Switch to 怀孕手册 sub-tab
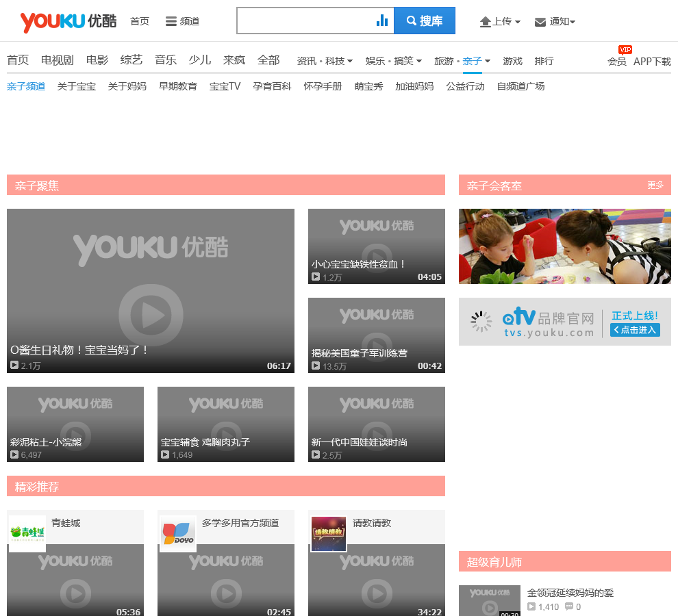 point(323,86)
